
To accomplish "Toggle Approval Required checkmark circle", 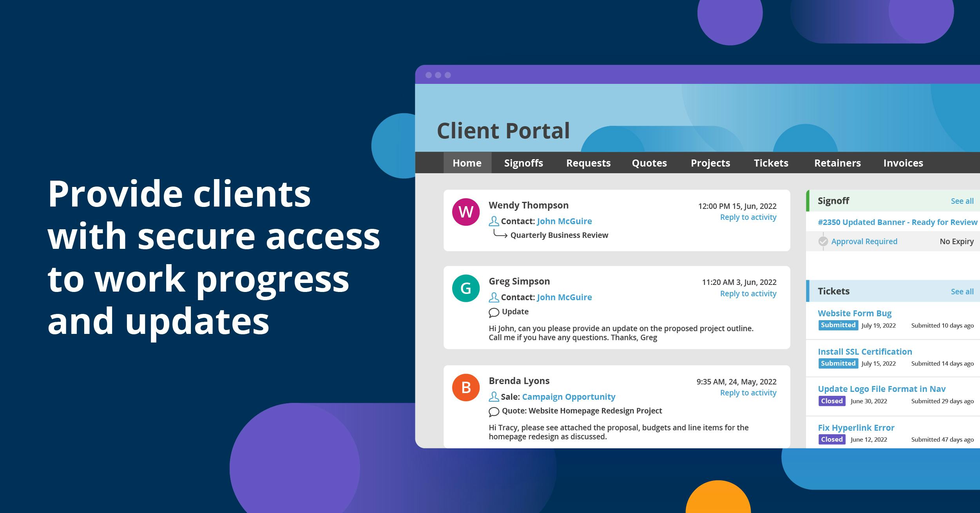I will (x=823, y=241).
